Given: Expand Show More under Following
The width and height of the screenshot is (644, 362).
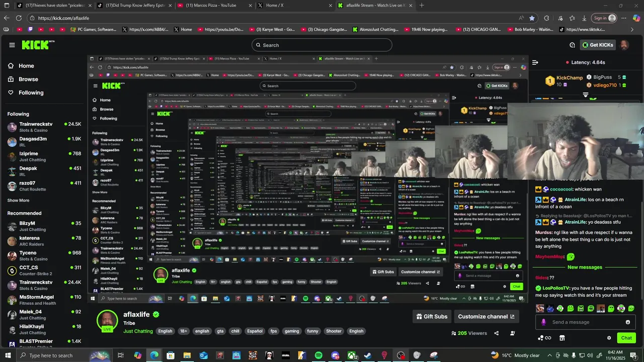Looking at the screenshot, I should point(18,200).
